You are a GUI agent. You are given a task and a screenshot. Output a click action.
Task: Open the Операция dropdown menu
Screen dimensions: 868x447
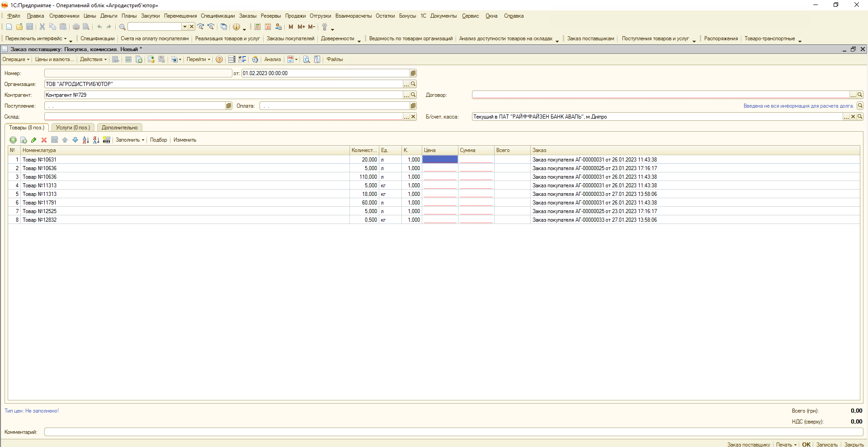[16, 60]
